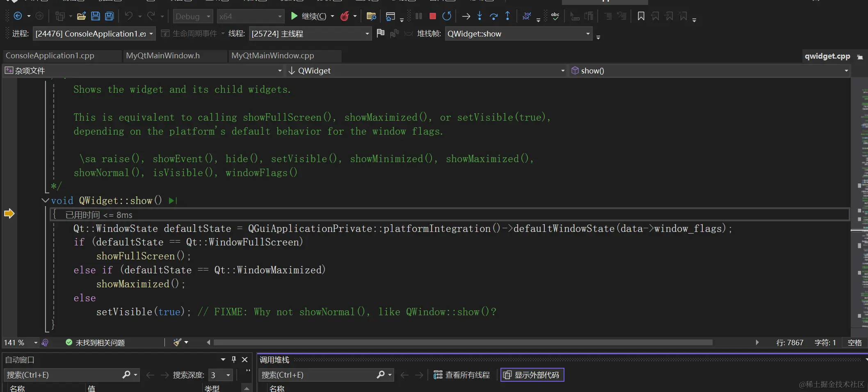Click the flag threads icon beside thread box
This screenshot has height=392, width=868.
click(x=381, y=33)
